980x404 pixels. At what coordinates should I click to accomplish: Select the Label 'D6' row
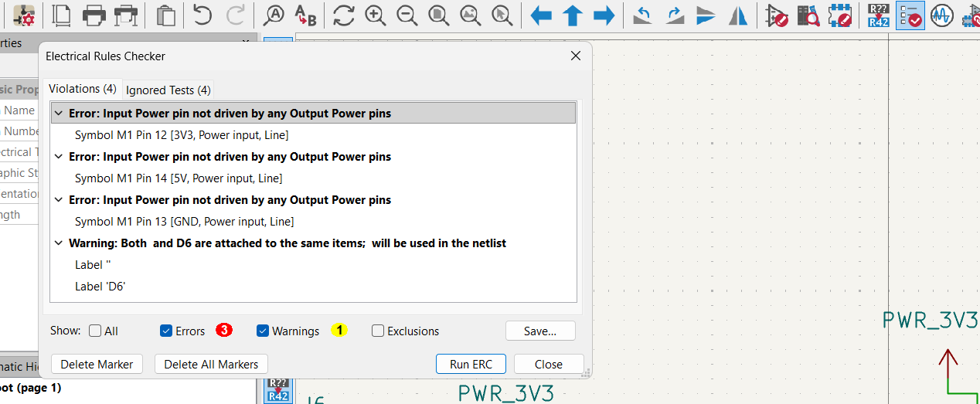(313, 287)
